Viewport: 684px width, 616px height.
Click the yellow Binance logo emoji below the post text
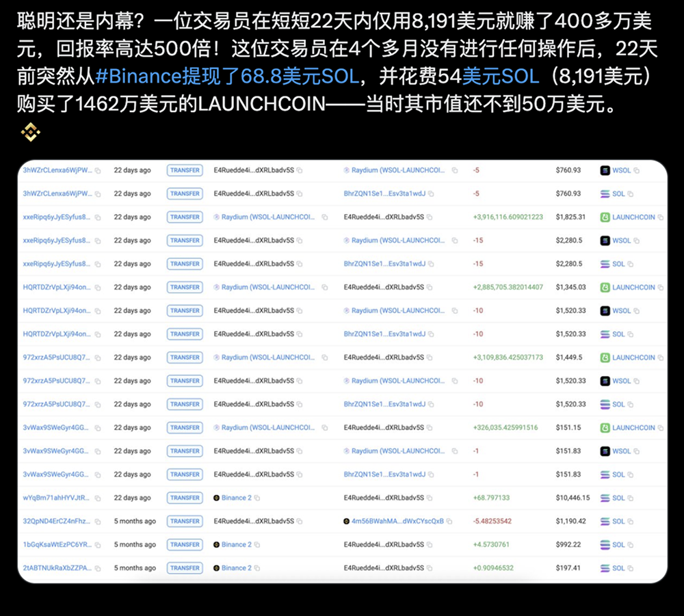[31, 132]
